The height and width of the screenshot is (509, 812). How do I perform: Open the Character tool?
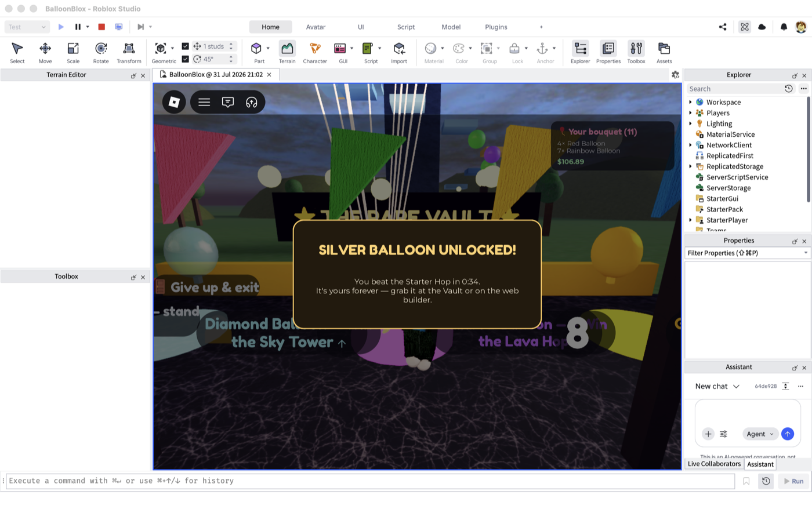315,52
